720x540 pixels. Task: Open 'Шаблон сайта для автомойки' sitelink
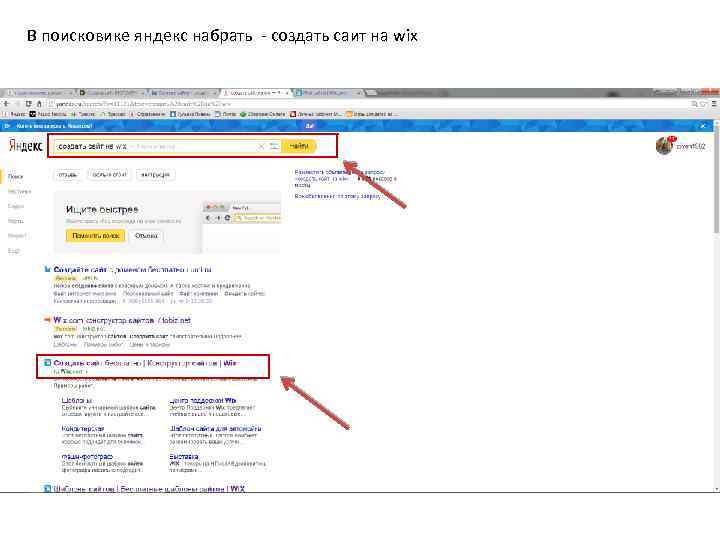[x=215, y=428]
